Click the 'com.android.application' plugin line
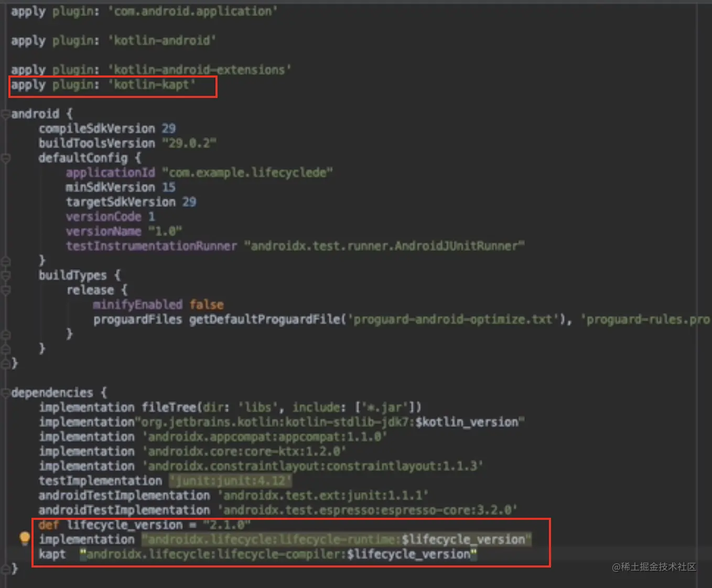This screenshot has width=712, height=588. [144, 11]
